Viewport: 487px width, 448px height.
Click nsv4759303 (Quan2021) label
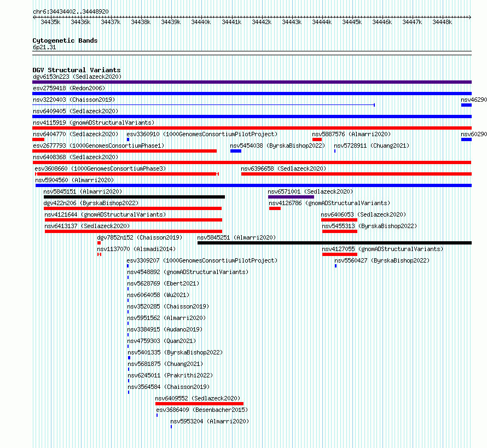coord(161,341)
